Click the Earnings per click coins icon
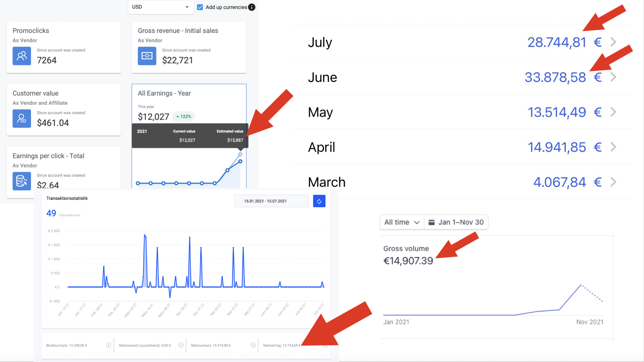644x362 pixels. coord(22,181)
